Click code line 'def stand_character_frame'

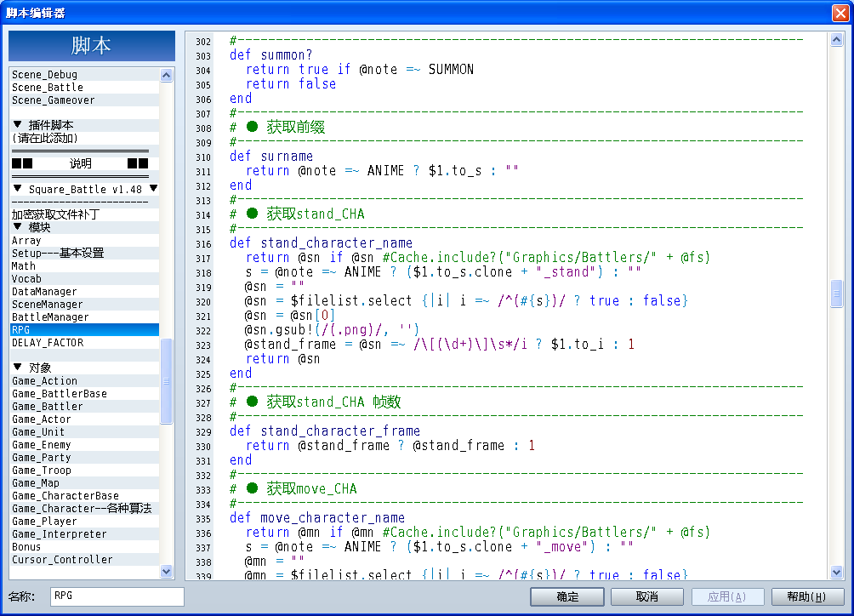point(325,431)
